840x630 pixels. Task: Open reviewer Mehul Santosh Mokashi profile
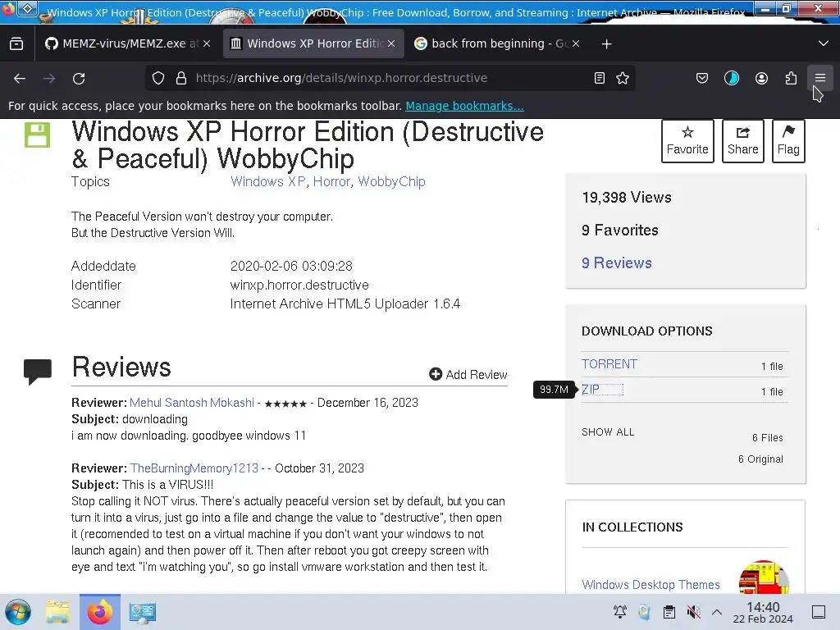192,403
